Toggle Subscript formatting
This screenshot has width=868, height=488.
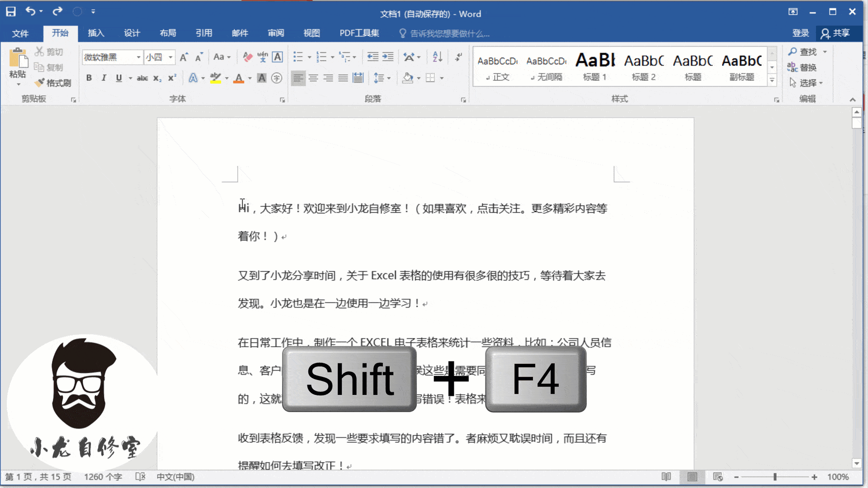point(157,78)
